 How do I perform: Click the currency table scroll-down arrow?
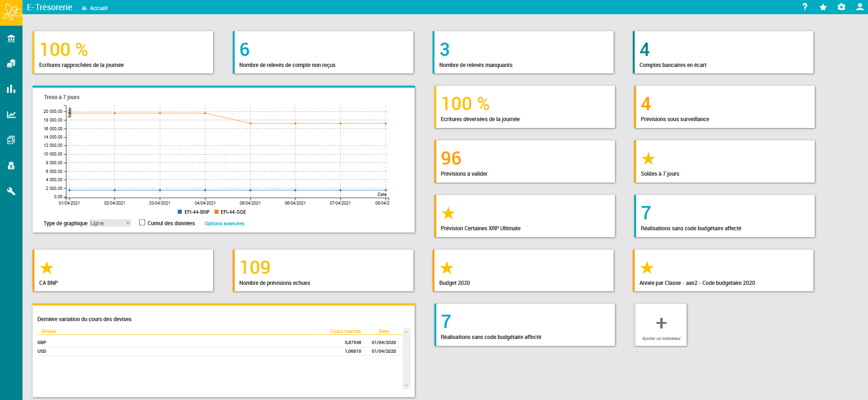pyautogui.click(x=406, y=385)
